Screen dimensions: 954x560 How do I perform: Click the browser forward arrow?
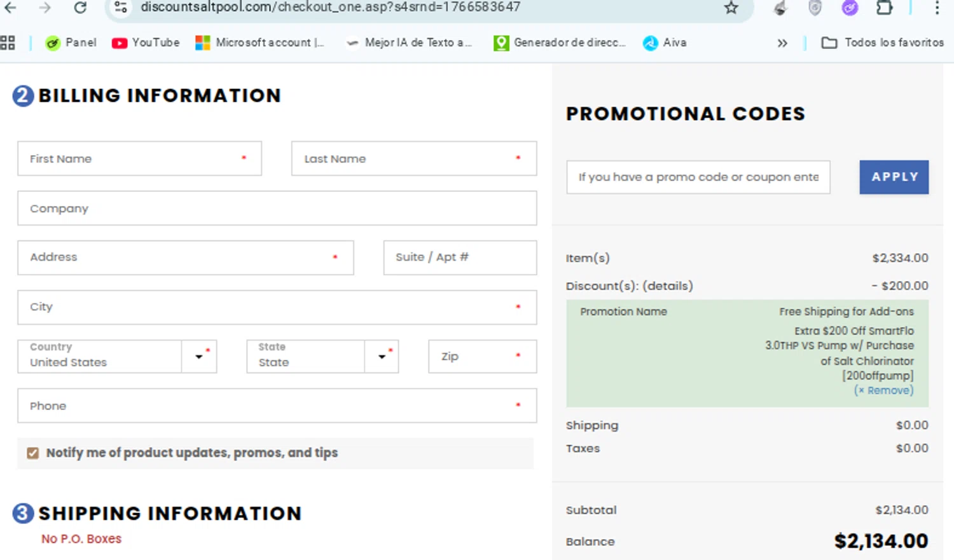pos(45,8)
